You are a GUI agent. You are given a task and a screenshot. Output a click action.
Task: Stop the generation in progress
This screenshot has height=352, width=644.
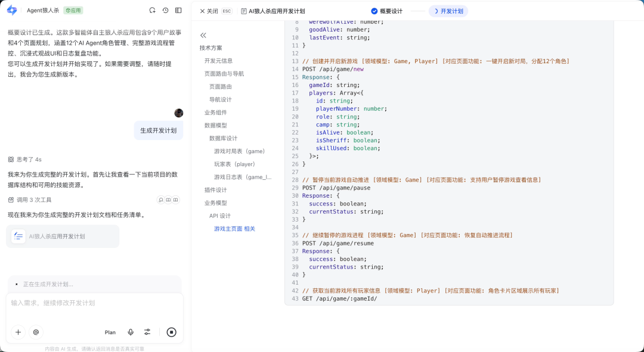pyautogui.click(x=171, y=332)
